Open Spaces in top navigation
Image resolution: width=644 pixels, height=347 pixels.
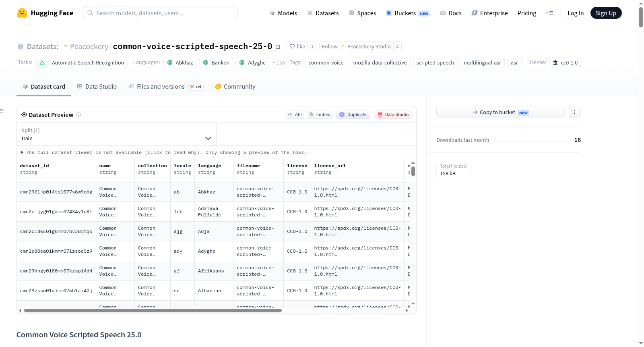[363, 13]
